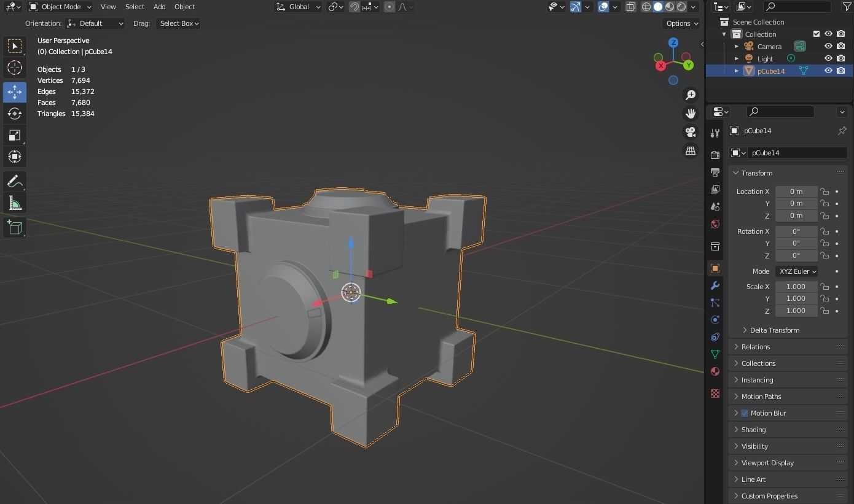
Task: Open the View menu
Action: tap(108, 7)
